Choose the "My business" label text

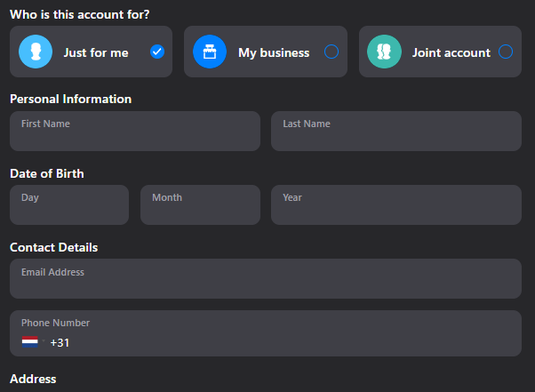pos(274,52)
